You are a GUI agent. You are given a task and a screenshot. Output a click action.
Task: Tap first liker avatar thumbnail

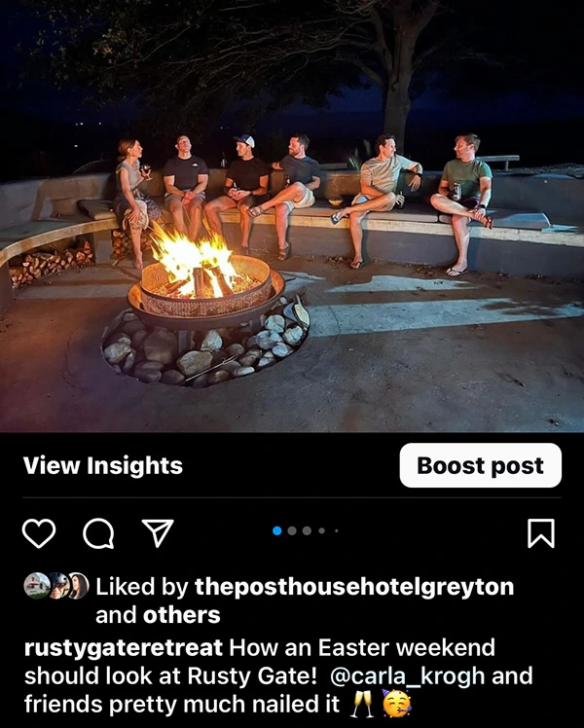(x=37, y=586)
